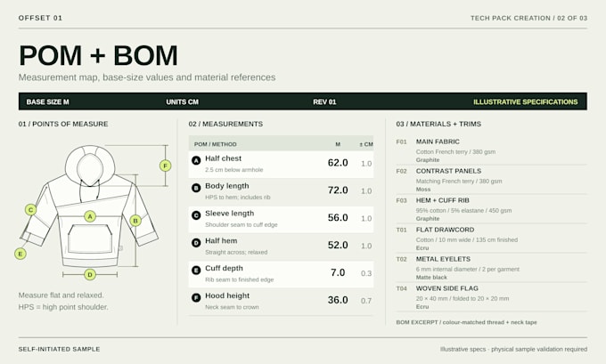Click the T01 FLAT DRAWCORD entry
This screenshot has width=606, height=364.
click(491, 239)
